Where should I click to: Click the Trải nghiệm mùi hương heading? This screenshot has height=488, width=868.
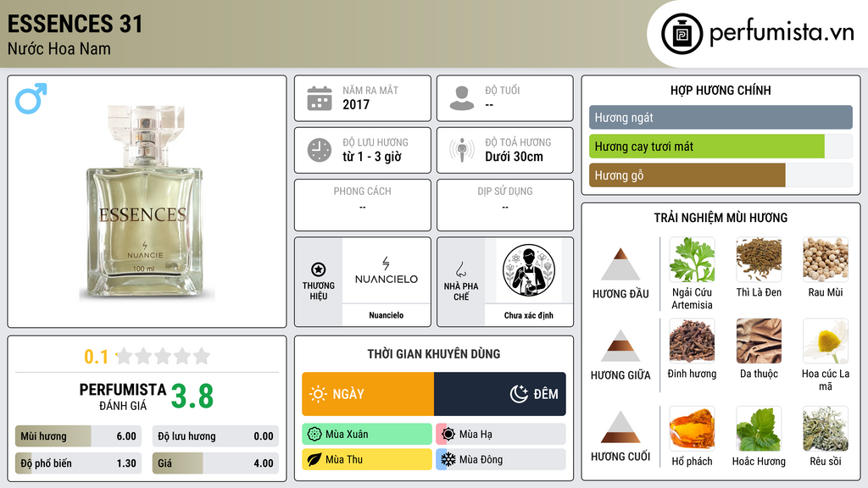click(x=721, y=218)
